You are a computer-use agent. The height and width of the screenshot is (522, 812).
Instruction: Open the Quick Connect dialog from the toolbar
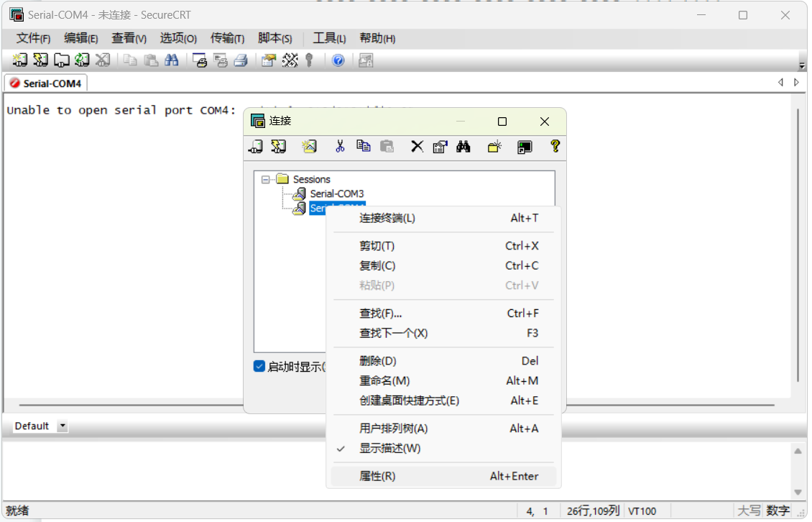pyautogui.click(x=40, y=60)
